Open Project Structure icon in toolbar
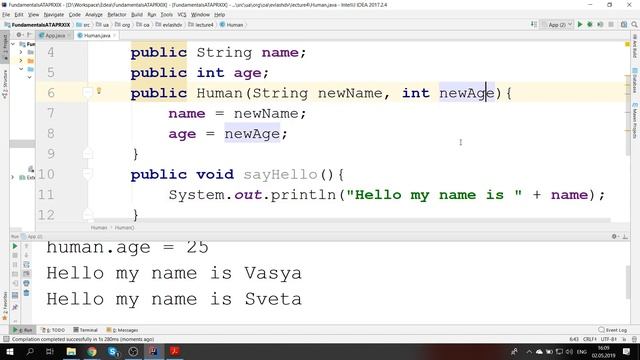640x360 pixels. [x=624, y=24]
